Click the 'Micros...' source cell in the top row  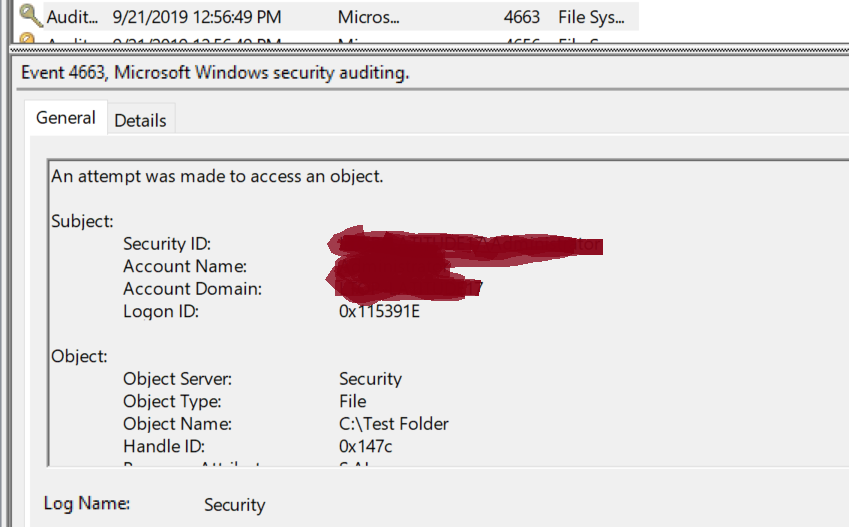[x=369, y=17]
